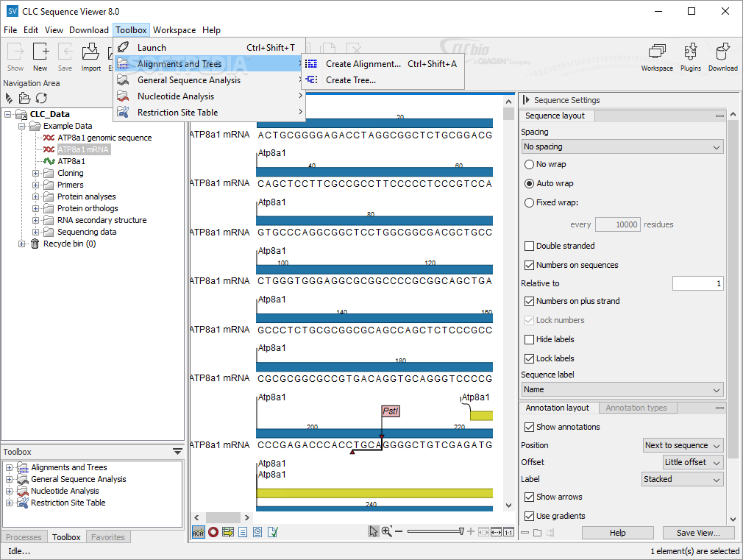This screenshot has height=560, width=743.
Task: Click the Help button in settings panel
Action: coord(617,533)
